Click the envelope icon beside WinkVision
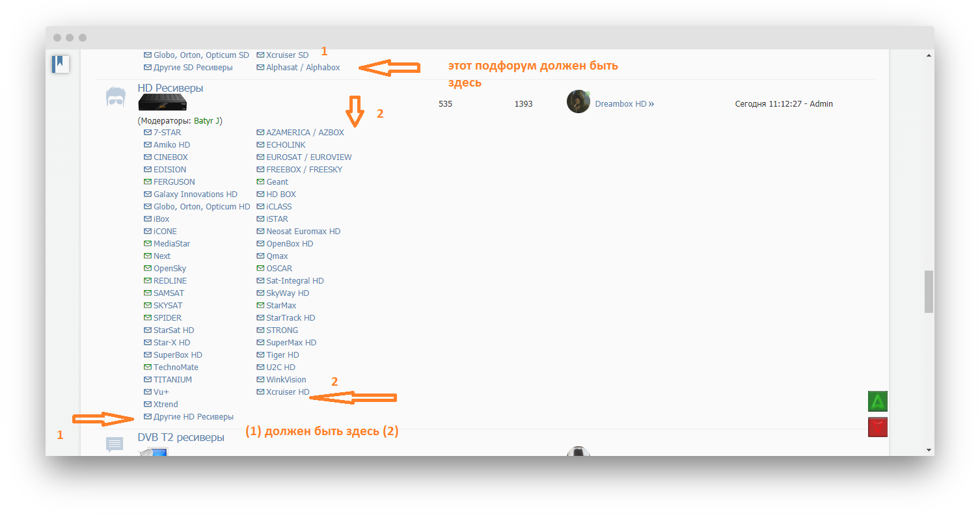 pyautogui.click(x=260, y=380)
